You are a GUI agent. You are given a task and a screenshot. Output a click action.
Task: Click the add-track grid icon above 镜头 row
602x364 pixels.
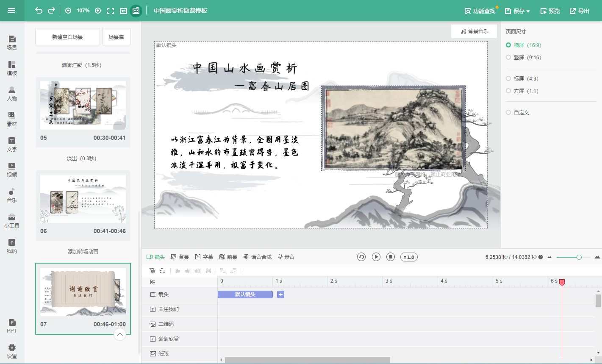[153, 282]
